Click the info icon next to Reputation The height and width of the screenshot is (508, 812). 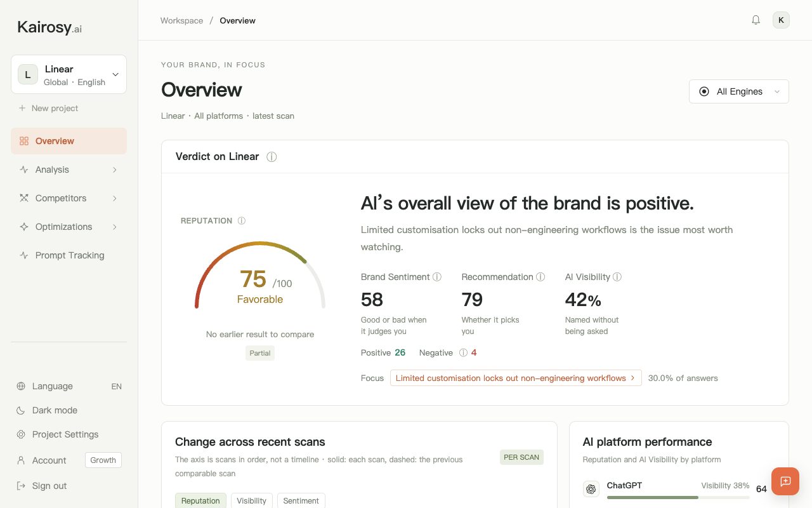tap(241, 221)
